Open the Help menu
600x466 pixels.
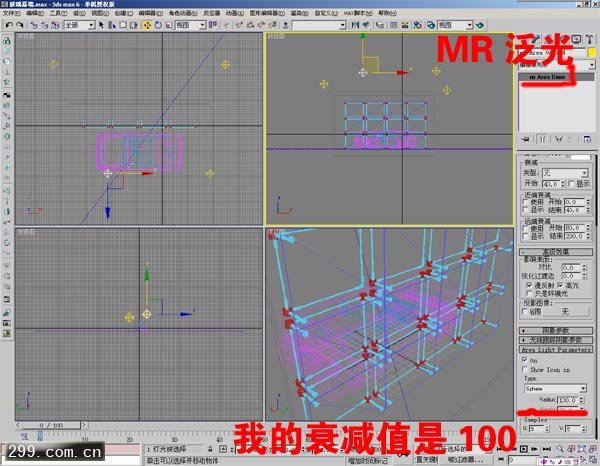tap(387, 13)
